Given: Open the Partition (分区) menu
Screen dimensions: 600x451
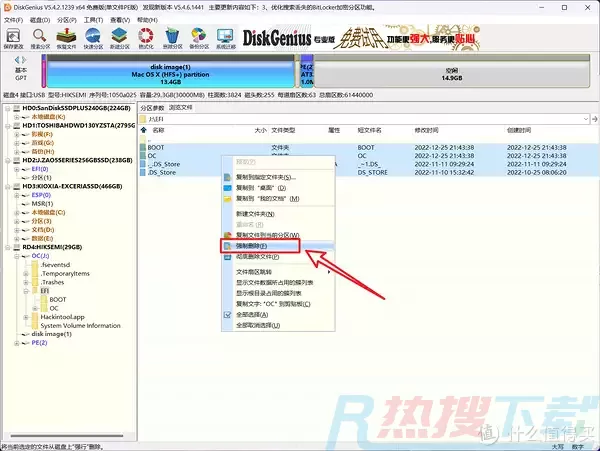Looking at the screenshot, I should tap(67, 20).
